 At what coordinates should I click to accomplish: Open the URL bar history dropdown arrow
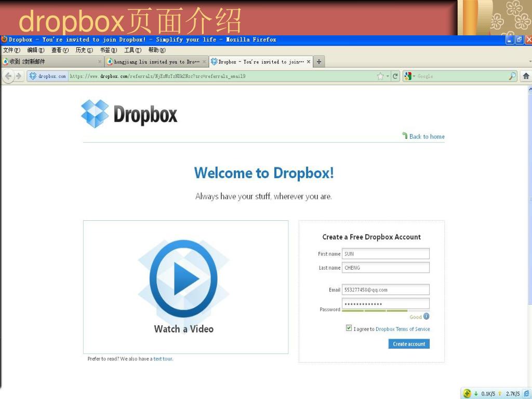point(388,76)
